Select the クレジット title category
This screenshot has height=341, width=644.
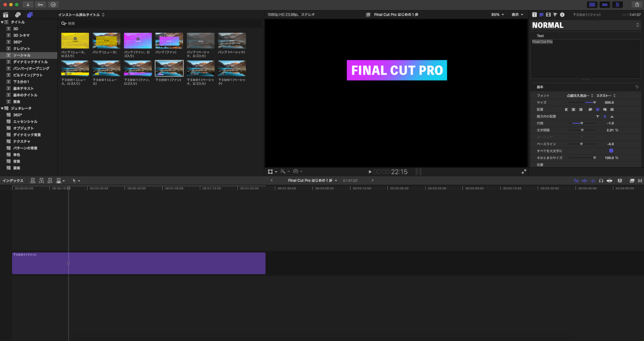point(22,48)
